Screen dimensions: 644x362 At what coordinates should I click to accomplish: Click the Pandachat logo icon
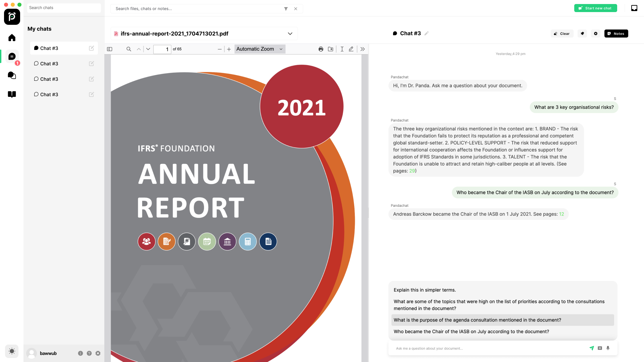[x=12, y=17]
